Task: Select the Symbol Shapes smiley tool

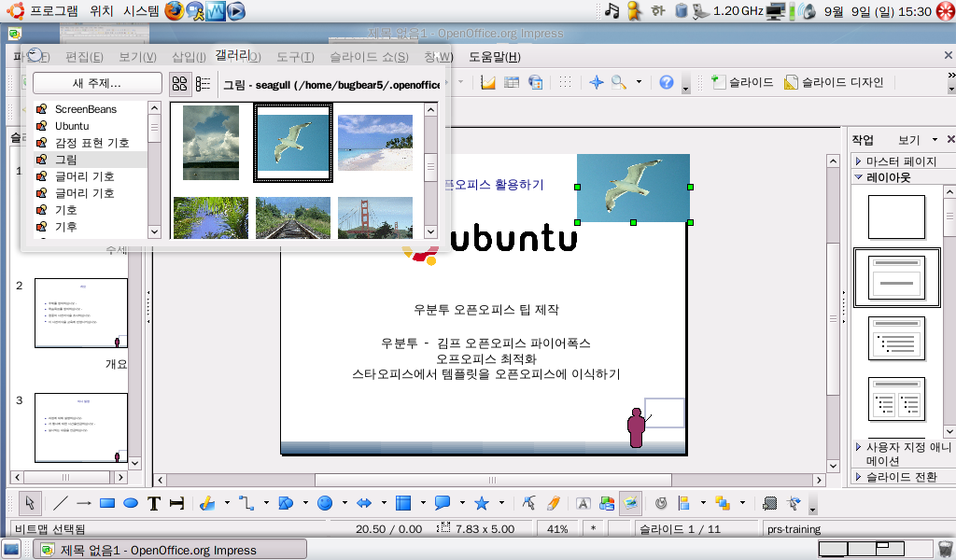Action: coord(325,503)
